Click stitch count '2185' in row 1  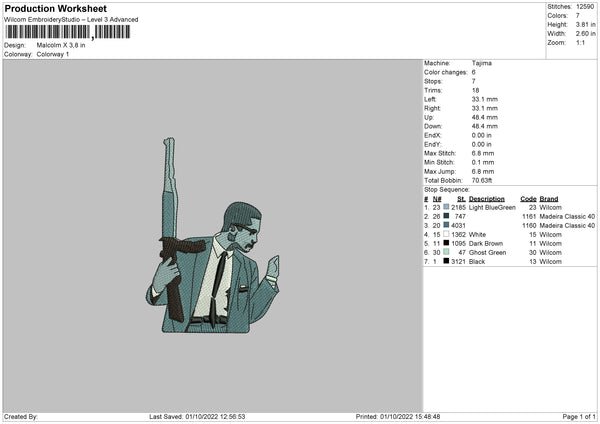click(458, 207)
